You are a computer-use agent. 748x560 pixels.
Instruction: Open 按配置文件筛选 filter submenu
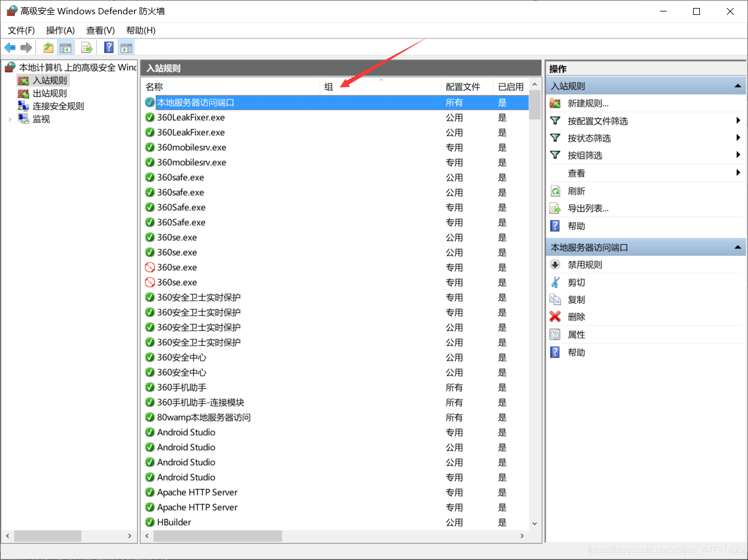pos(598,121)
